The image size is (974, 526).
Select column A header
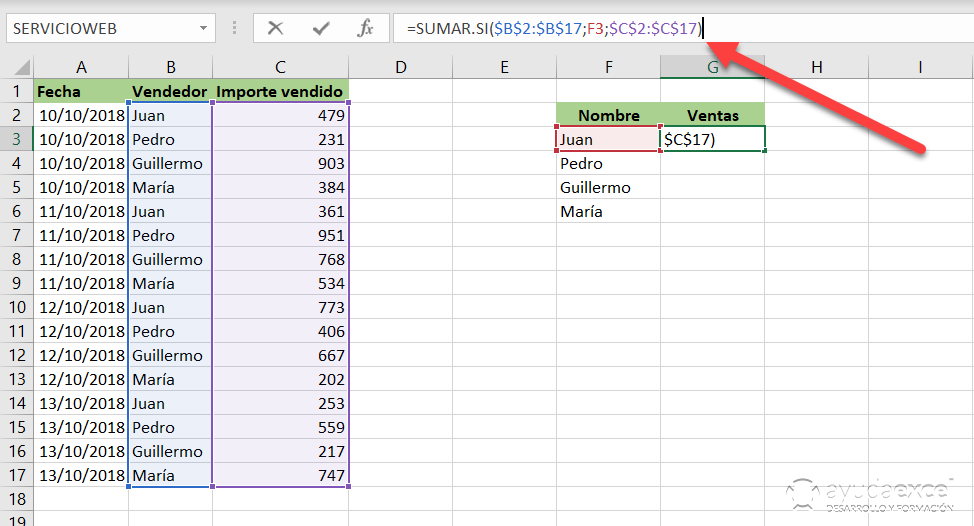pyautogui.click(x=81, y=67)
